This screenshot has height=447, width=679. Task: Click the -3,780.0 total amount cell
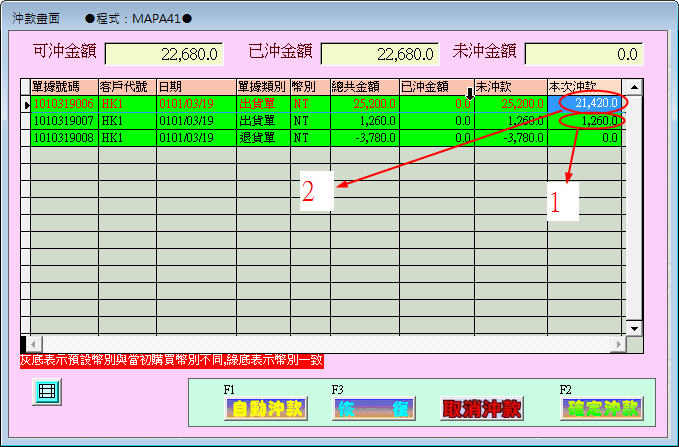(x=364, y=138)
